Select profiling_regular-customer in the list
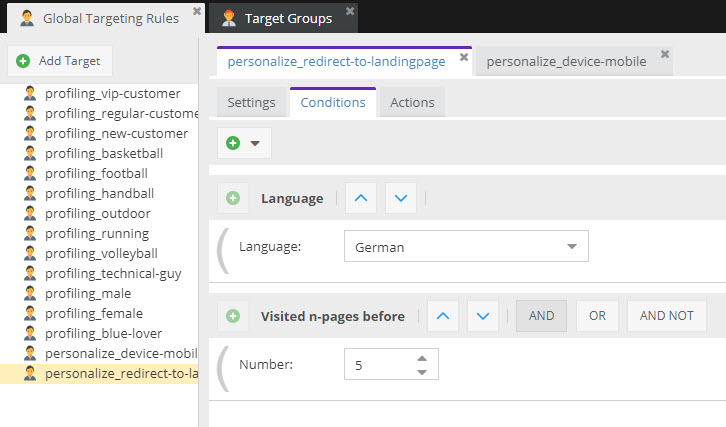The image size is (726, 427). pyautogui.click(x=99, y=113)
